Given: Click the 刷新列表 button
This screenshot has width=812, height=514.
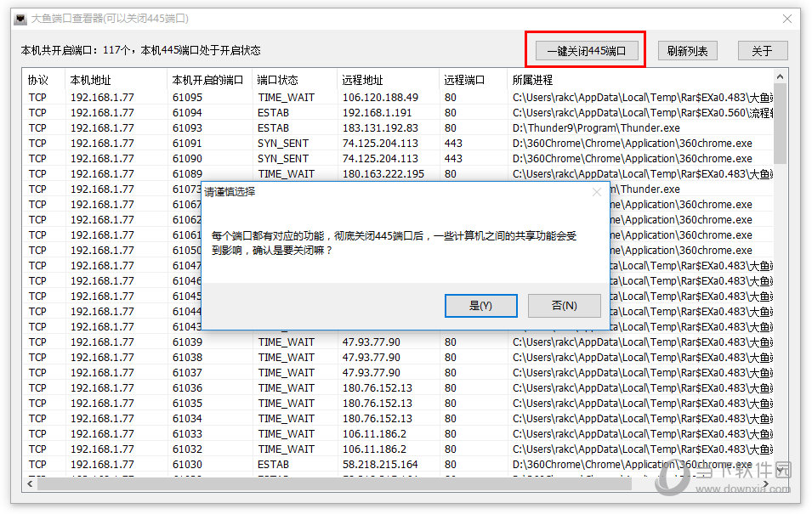Looking at the screenshot, I should [687, 51].
